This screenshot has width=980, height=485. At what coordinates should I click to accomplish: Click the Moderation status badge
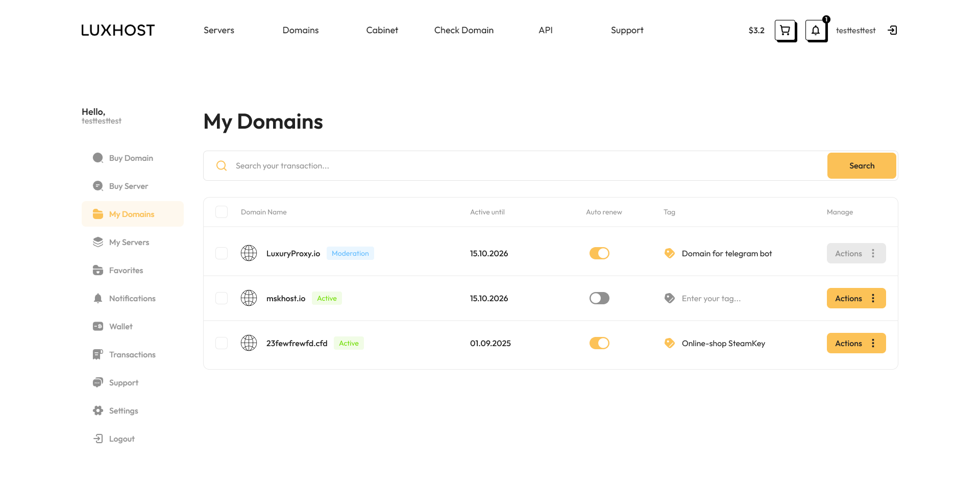pyautogui.click(x=350, y=253)
